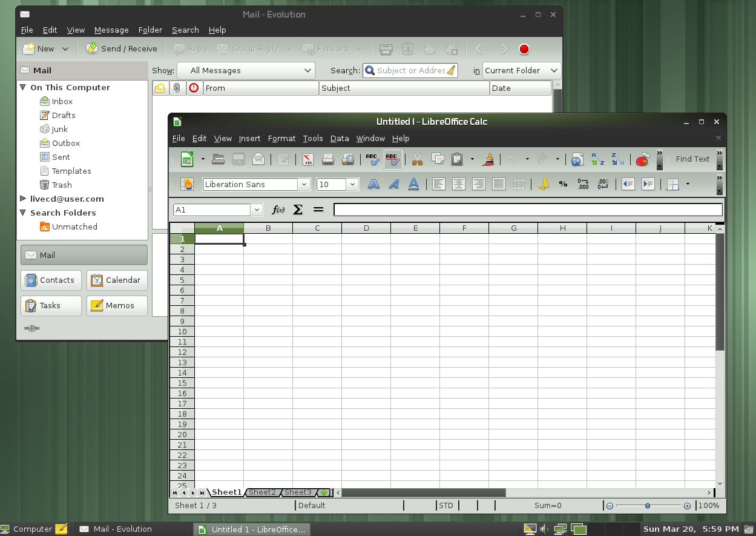Insert a Chart using pie icon
Screen dimensions: 756x536
pyautogui.click(x=642, y=159)
